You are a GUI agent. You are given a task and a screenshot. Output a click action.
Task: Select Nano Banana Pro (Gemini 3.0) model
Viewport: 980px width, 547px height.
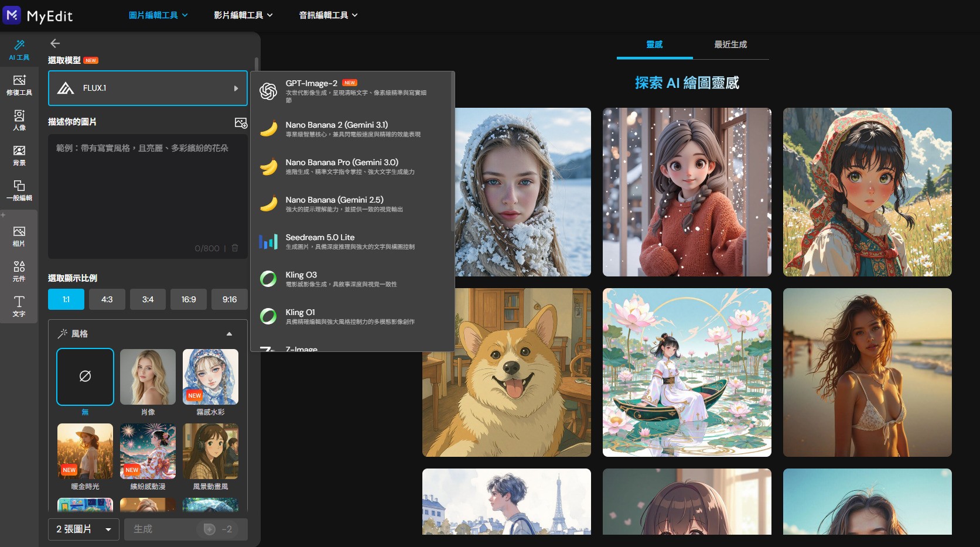coord(353,166)
